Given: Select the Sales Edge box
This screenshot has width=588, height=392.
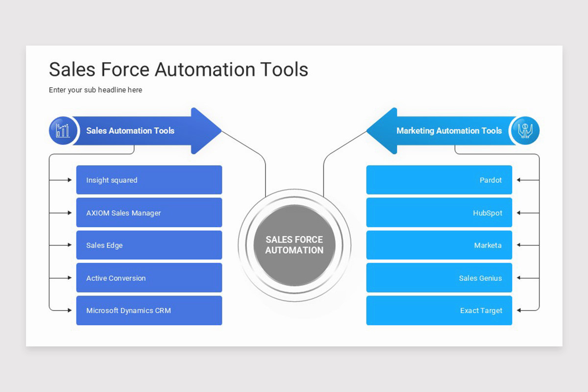Looking at the screenshot, I should pos(149,245).
